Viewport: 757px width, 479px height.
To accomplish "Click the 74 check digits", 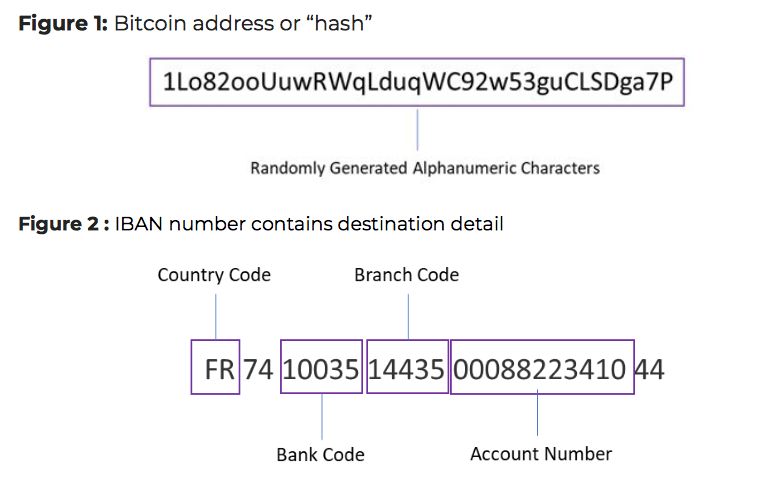I will [258, 370].
